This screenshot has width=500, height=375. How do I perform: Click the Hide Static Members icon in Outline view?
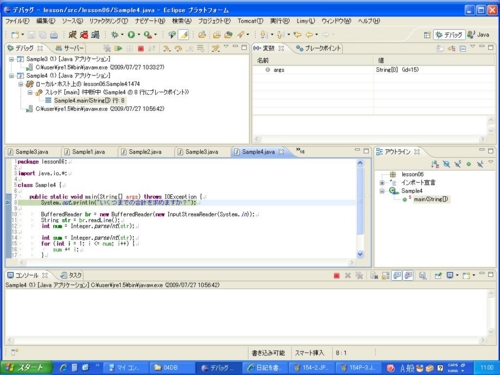tap(458, 164)
